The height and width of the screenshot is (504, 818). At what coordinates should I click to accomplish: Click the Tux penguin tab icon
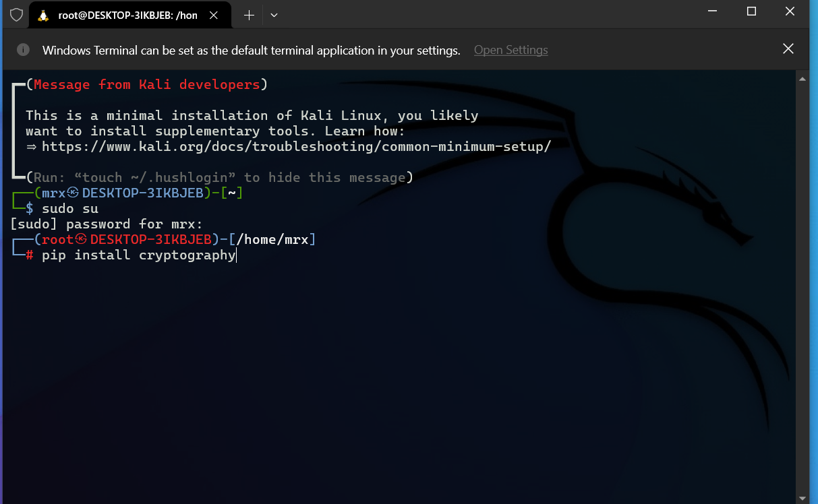tap(44, 15)
